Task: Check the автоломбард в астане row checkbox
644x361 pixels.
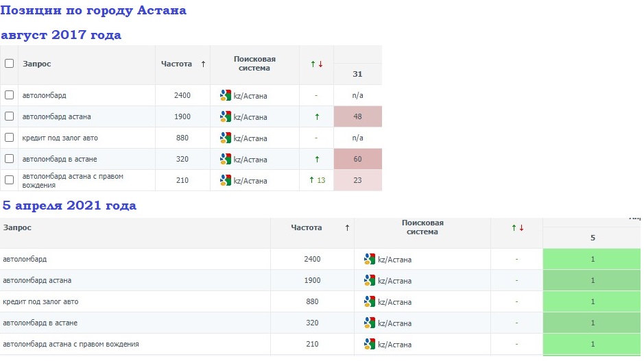Action: tap(10, 159)
